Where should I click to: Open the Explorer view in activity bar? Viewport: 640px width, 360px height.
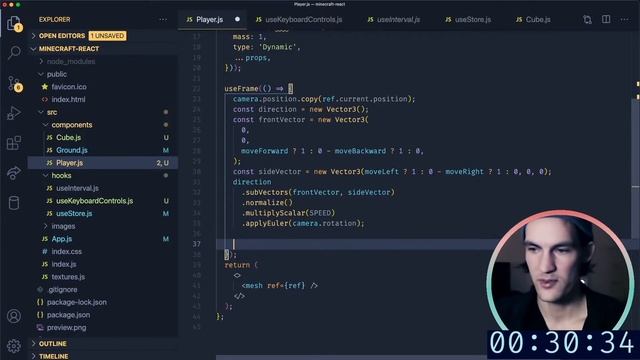click(x=13, y=23)
